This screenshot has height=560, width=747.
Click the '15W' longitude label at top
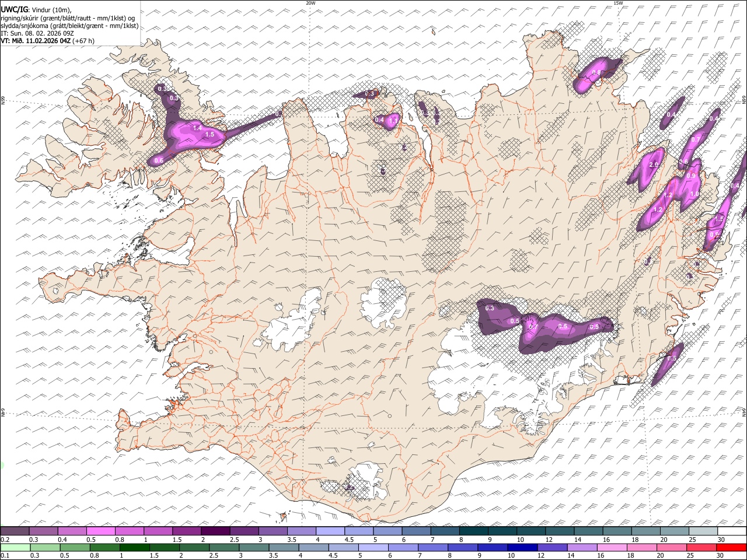(617, 3)
